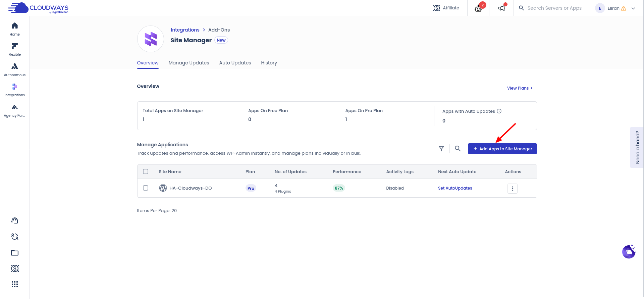This screenshot has width=644, height=299.
Task: Click the 87% performance badge
Action: (x=339, y=188)
